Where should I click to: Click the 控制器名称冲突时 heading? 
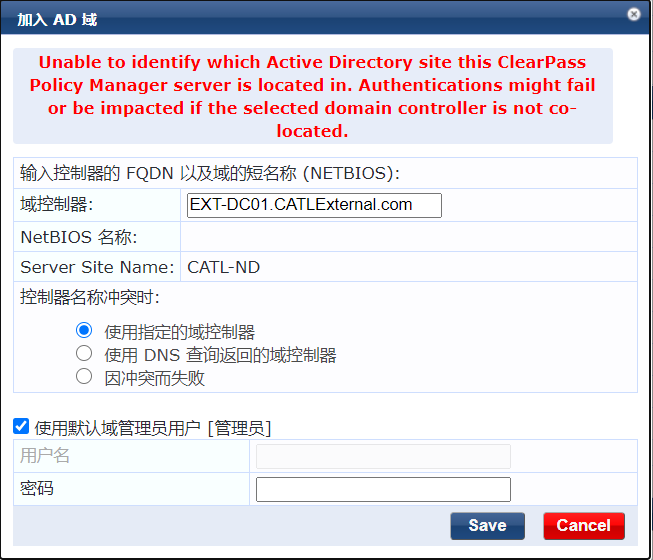[x=90, y=297]
